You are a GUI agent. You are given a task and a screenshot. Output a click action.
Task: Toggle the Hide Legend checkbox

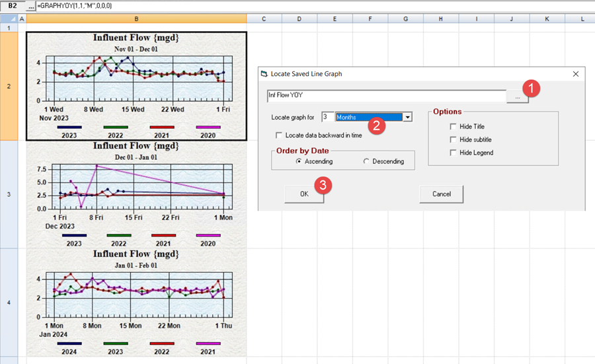coord(453,153)
